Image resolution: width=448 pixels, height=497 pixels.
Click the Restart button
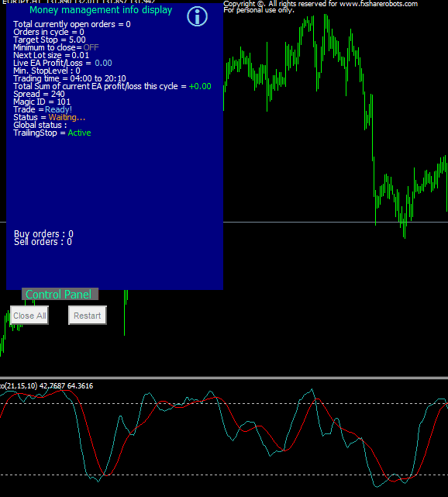88,316
